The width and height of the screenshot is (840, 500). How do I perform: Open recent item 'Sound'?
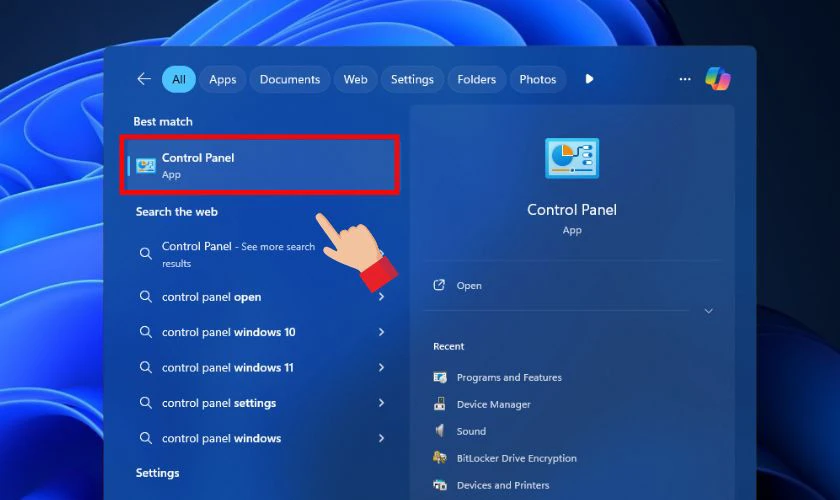pos(471,431)
